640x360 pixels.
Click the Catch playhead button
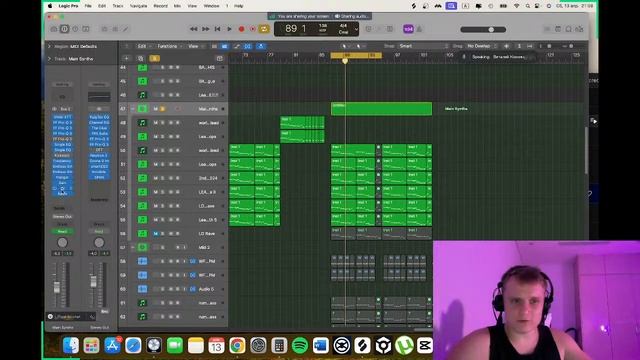[x=260, y=46]
